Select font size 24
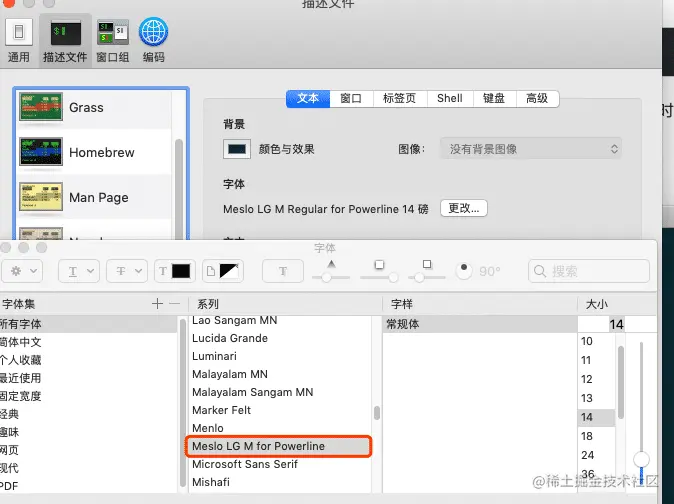674x504 pixels. (596, 455)
